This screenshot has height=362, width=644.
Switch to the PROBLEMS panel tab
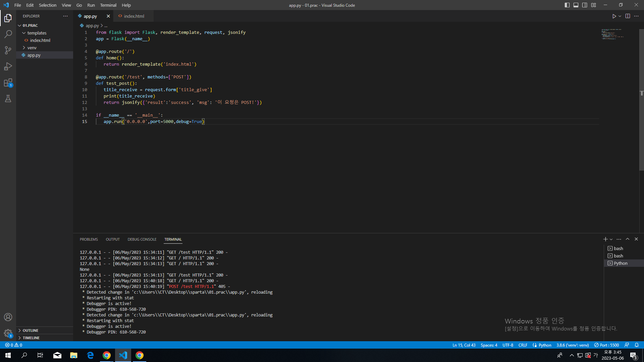[89, 239]
